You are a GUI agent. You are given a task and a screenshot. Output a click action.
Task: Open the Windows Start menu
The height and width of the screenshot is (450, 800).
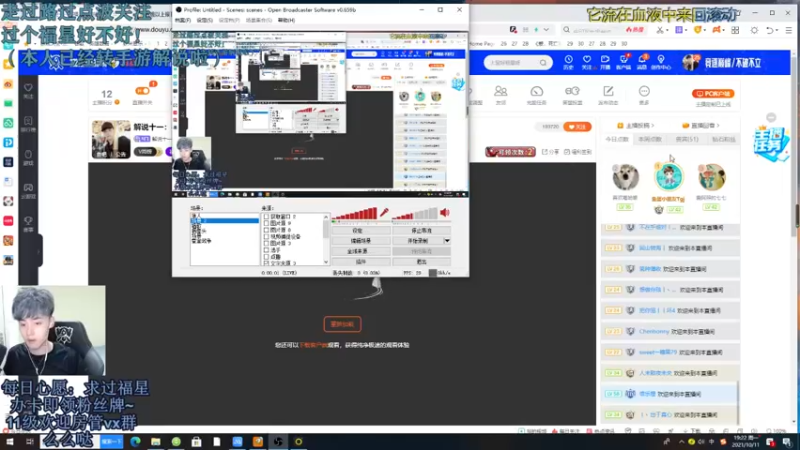pyautogui.click(x=10, y=441)
